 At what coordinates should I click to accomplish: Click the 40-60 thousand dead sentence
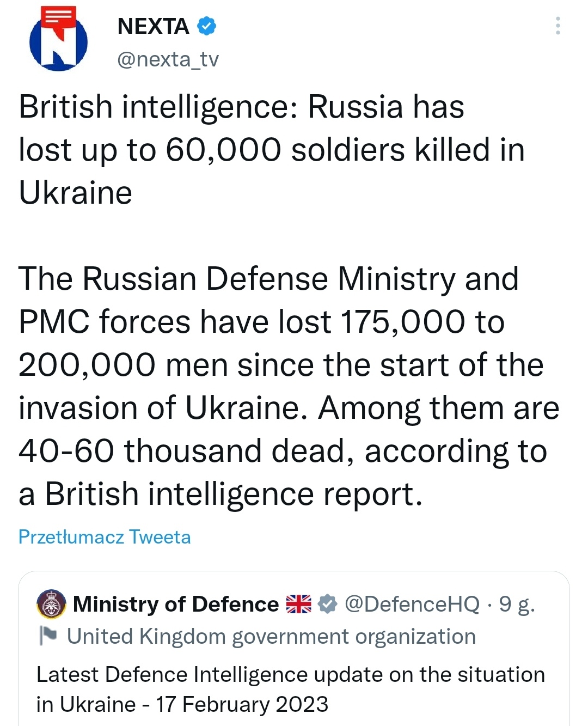coord(282,452)
